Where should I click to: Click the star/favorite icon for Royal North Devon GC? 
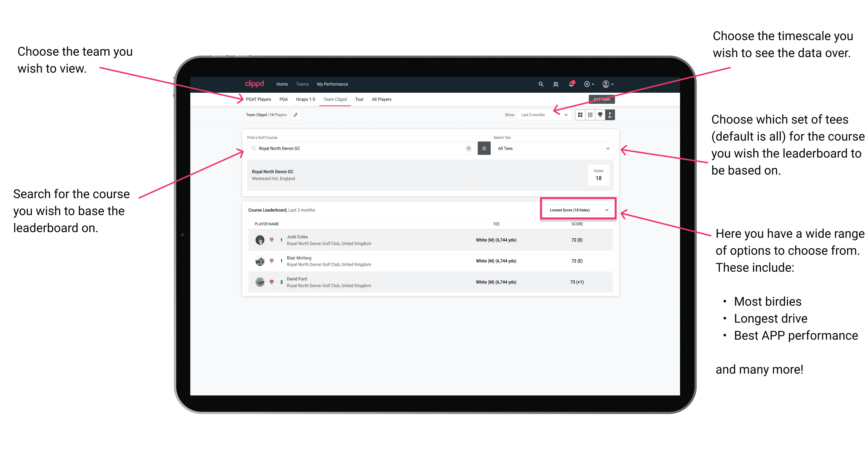coord(484,148)
